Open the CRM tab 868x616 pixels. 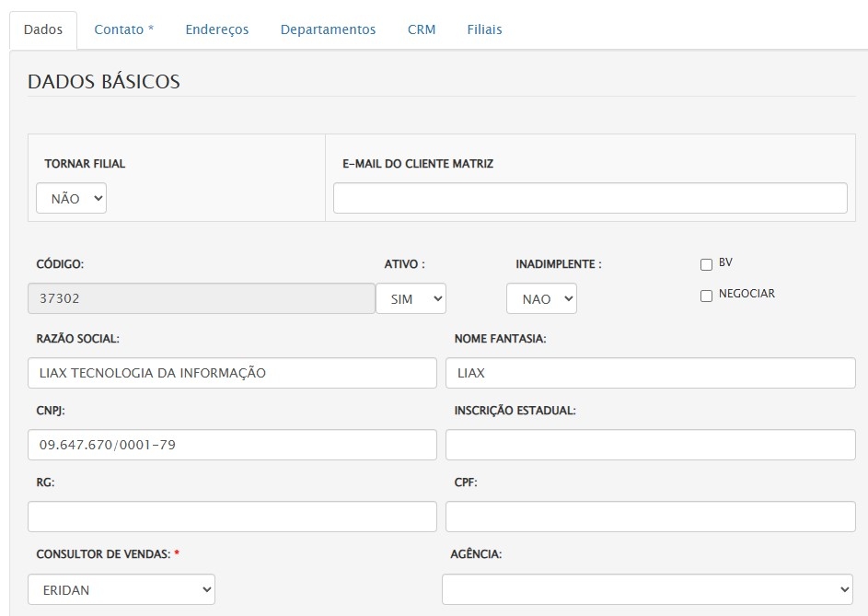point(421,29)
